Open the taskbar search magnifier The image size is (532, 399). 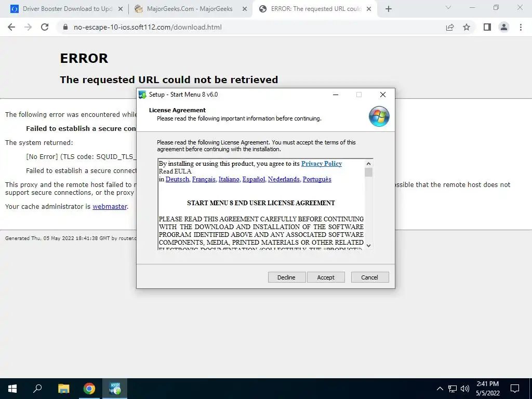pyautogui.click(x=37, y=389)
